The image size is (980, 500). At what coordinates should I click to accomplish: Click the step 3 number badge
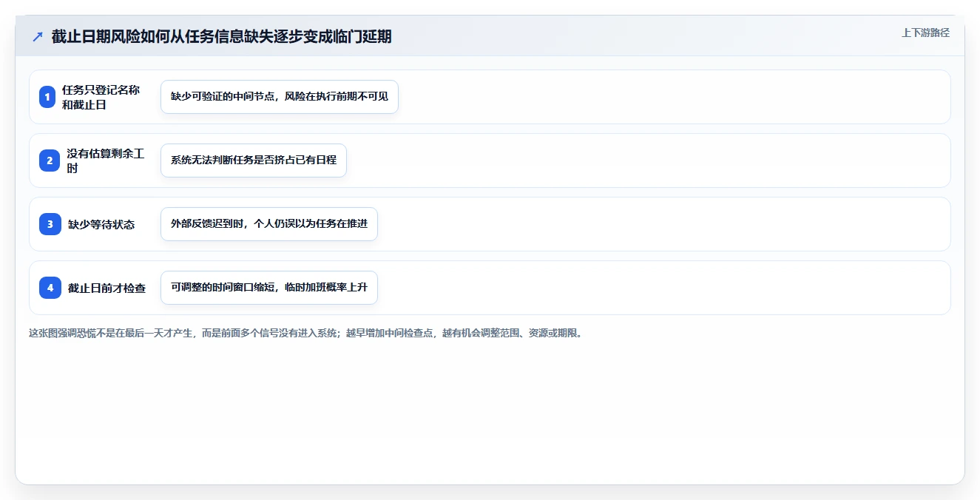coord(50,224)
